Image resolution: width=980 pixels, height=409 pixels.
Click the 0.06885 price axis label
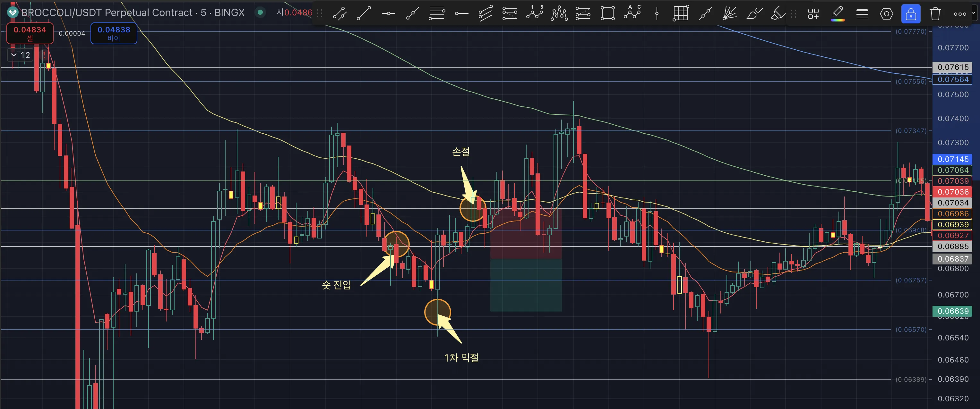click(952, 246)
